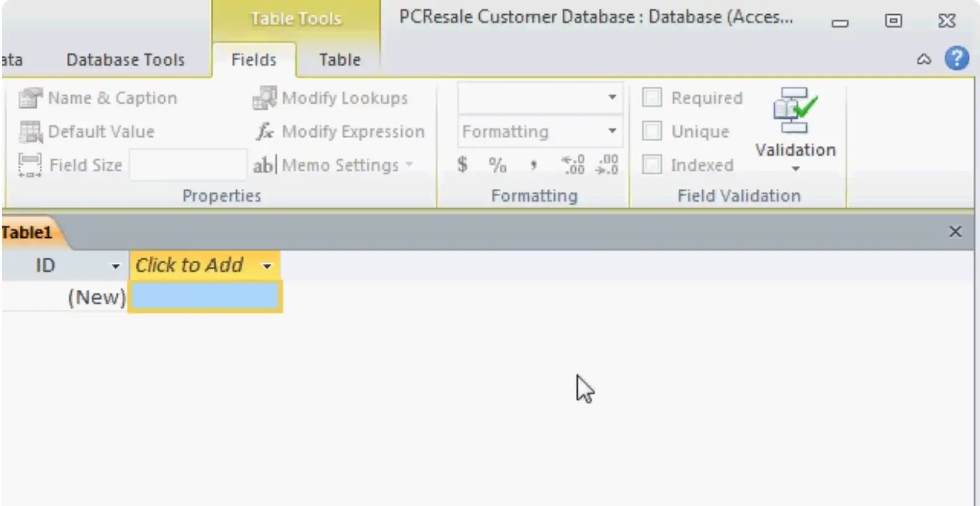
Task: Click the Increase Decimals icon
Action: (573, 165)
